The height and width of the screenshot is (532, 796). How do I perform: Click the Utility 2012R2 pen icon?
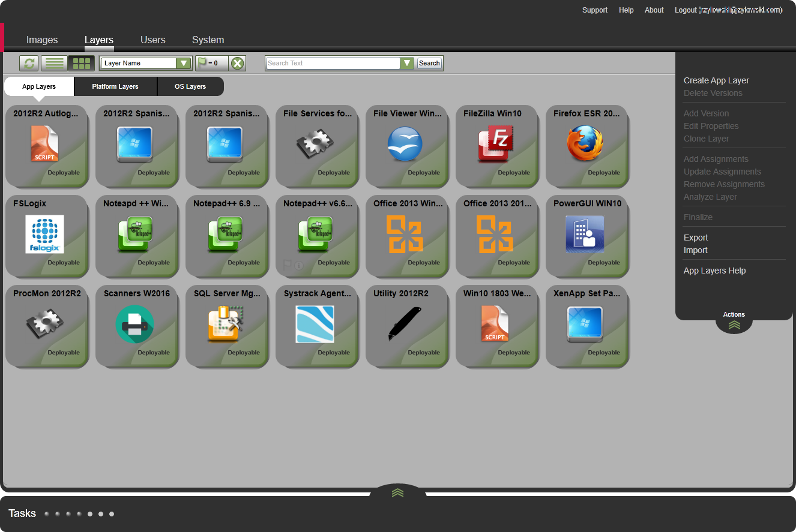coord(405,324)
